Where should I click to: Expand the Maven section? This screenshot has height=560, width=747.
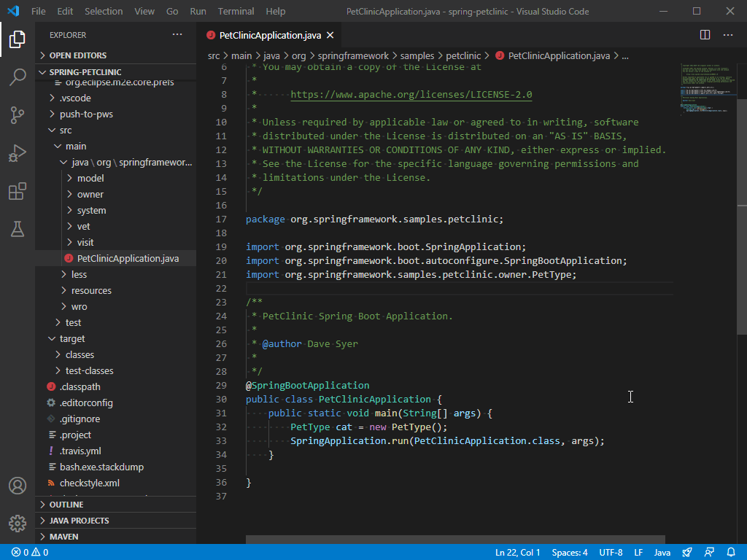(63, 537)
